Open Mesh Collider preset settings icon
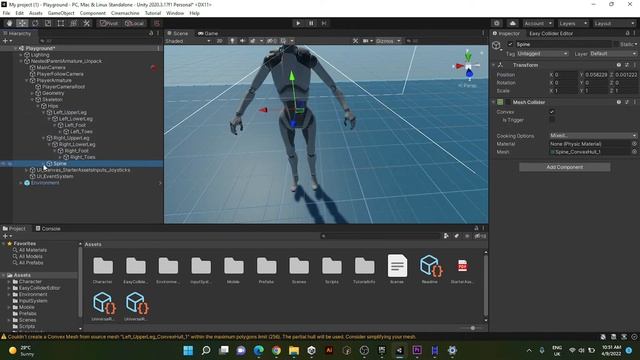 tap(627, 102)
